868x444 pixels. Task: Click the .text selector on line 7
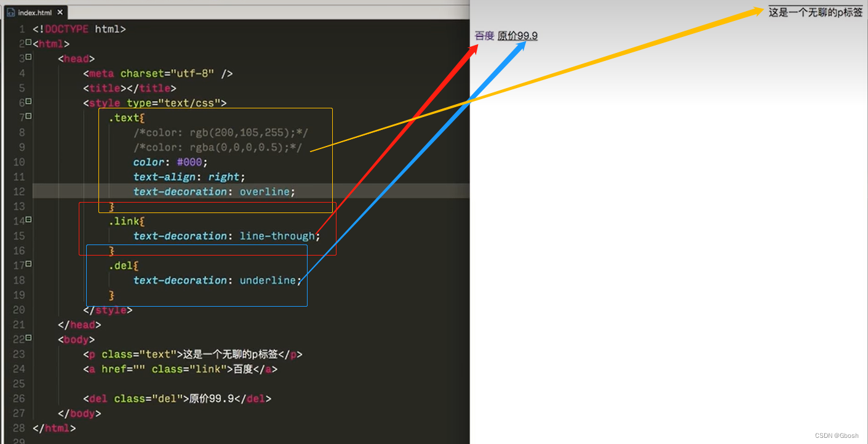click(x=124, y=118)
